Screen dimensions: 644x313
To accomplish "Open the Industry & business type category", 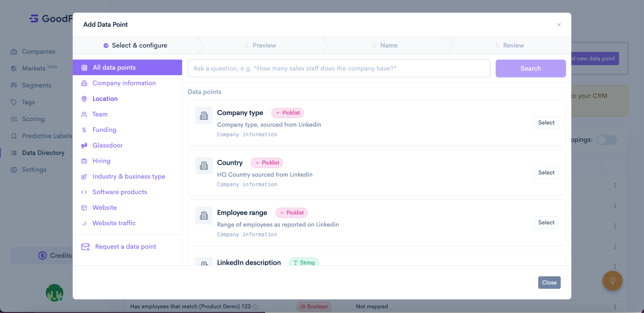I will 129,176.
